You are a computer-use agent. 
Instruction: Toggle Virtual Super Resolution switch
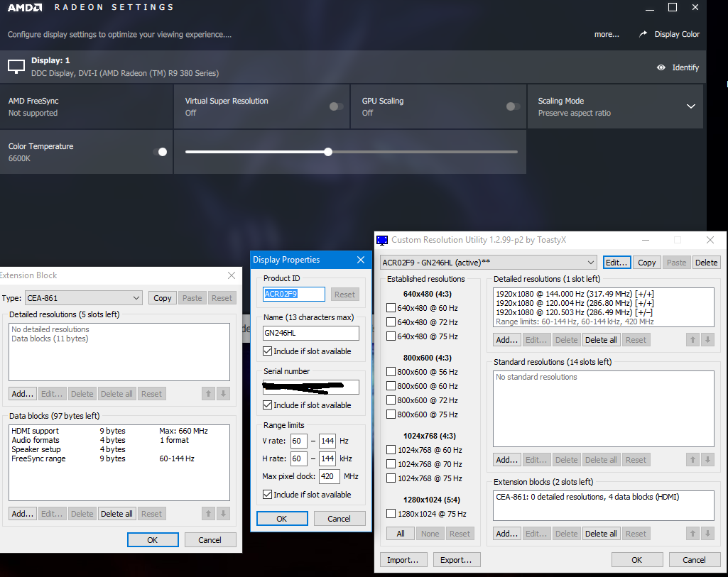(337, 106)
